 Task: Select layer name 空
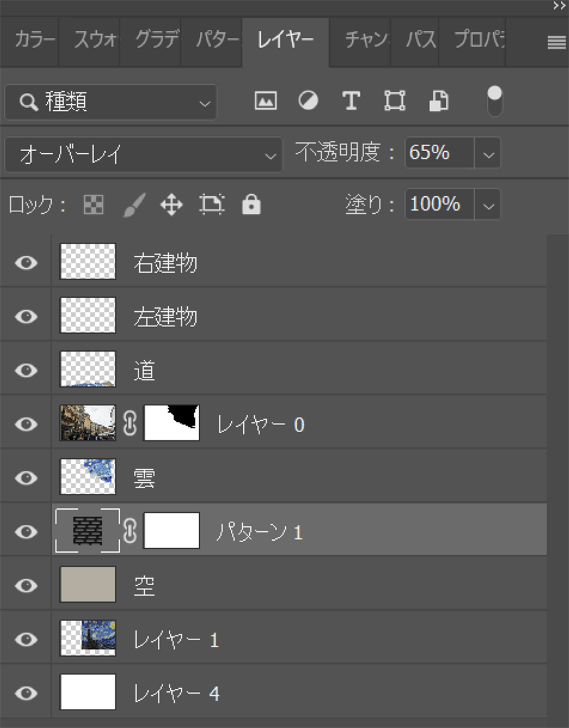144,586
